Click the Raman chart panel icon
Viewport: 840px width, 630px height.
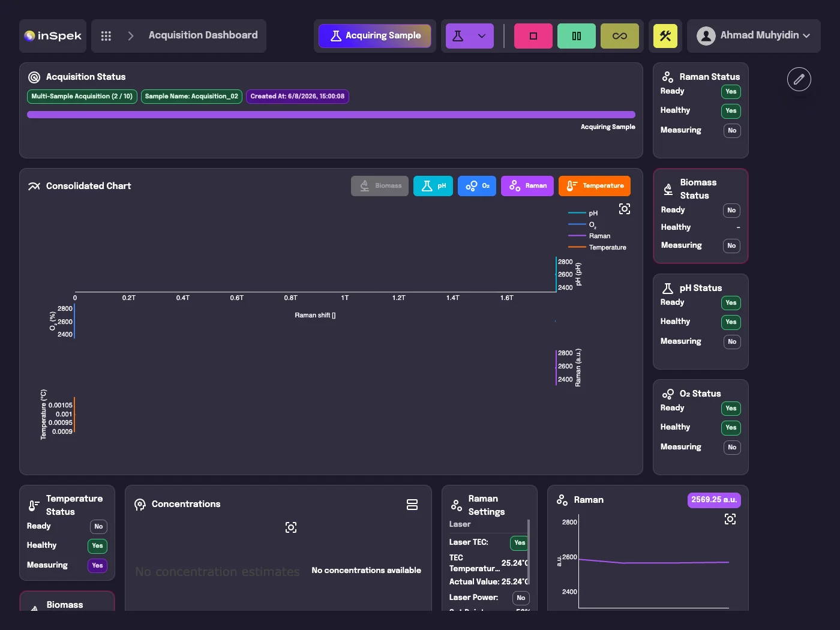[x=562, y=500]
